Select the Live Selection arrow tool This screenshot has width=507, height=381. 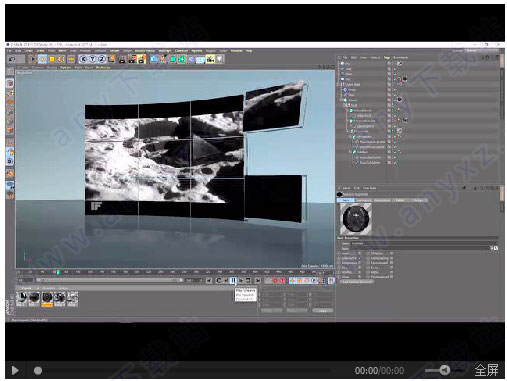(x=33, y=59)
